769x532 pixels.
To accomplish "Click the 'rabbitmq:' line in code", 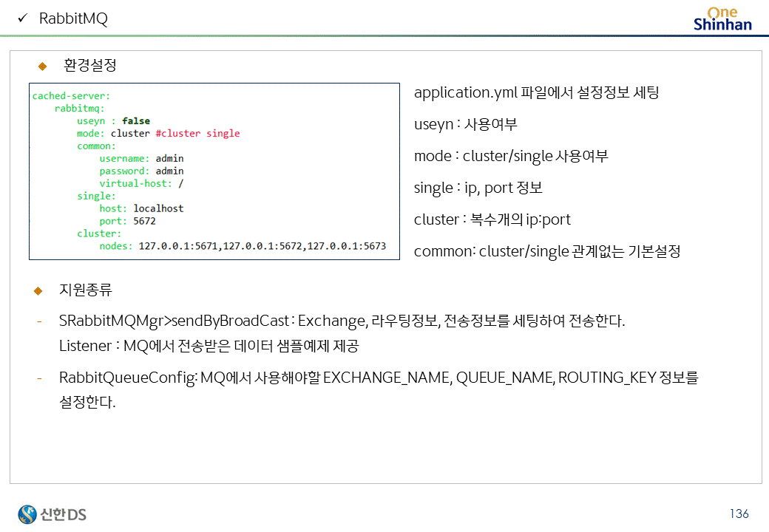I will (x=79, y=109).
